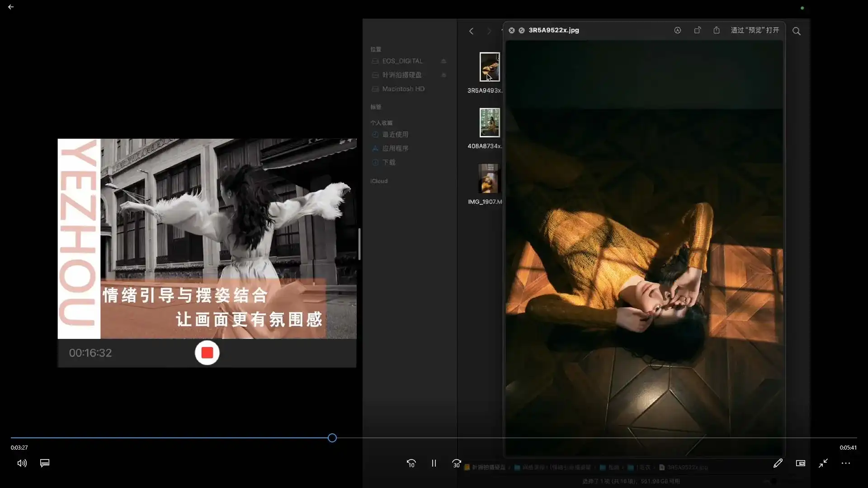868x488 pixels.
Task: Open the volume control
Action: point(22,463)
